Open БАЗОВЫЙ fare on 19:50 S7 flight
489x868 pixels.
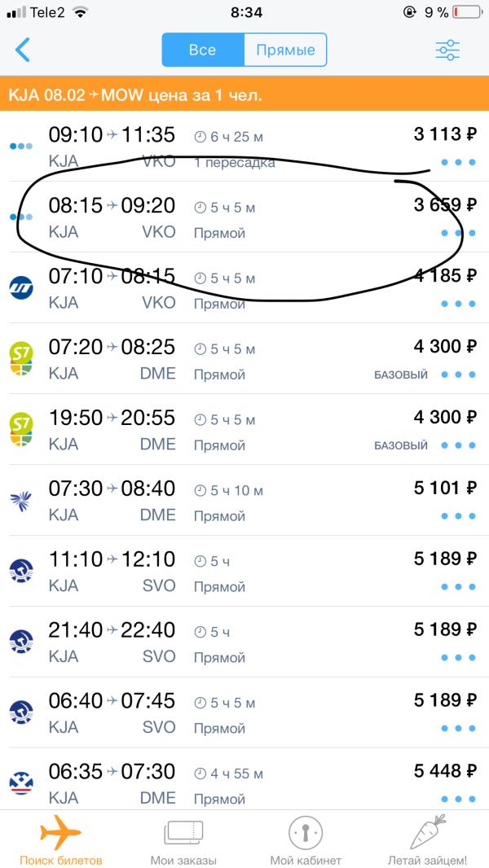point(401,445)
